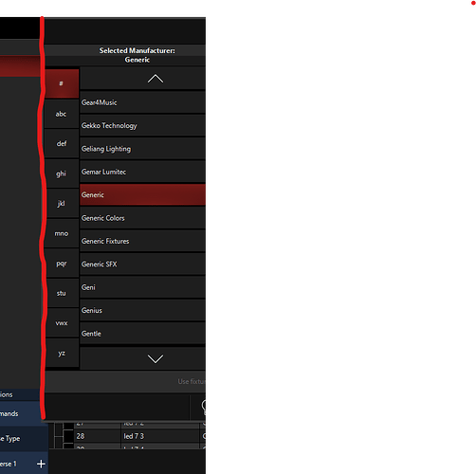Filter manufacturers by abc
Screen dimensions: 476x474
[62, 114]
